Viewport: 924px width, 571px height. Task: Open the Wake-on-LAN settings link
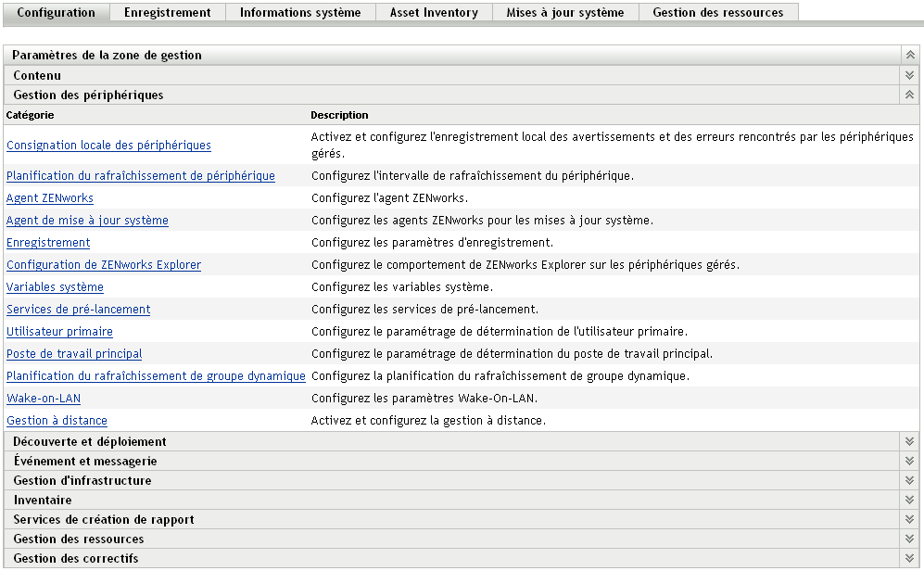44,399
